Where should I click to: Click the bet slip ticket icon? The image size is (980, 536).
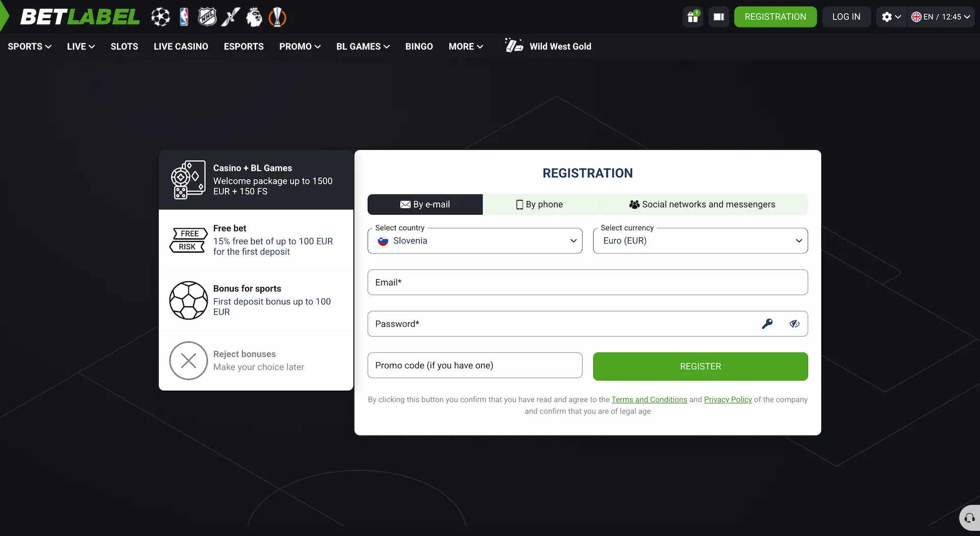[719, 17]
